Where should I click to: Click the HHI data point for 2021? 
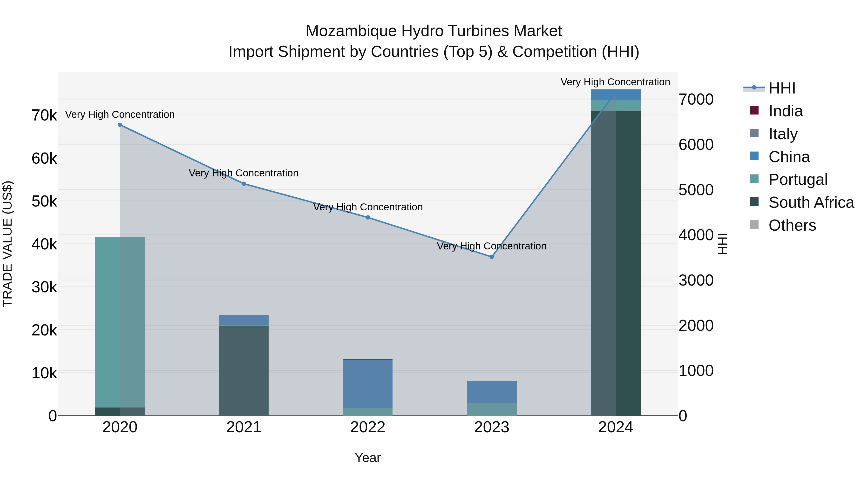tap(244, 184)
